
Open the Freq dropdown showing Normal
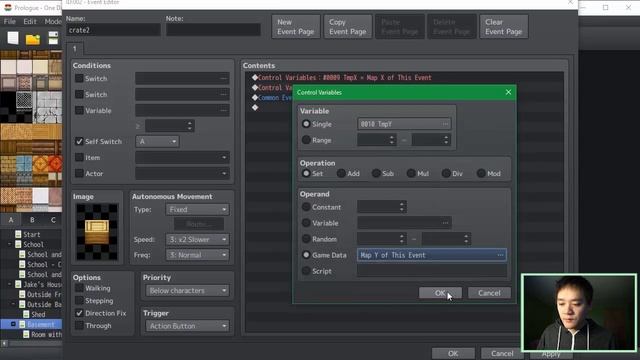coord(198,255)
